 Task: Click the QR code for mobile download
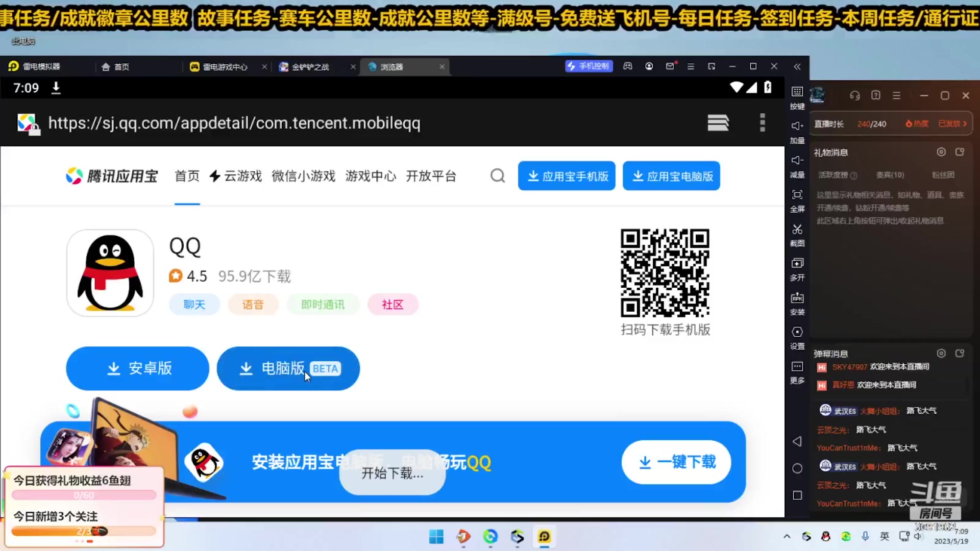[x=665, y=273]
